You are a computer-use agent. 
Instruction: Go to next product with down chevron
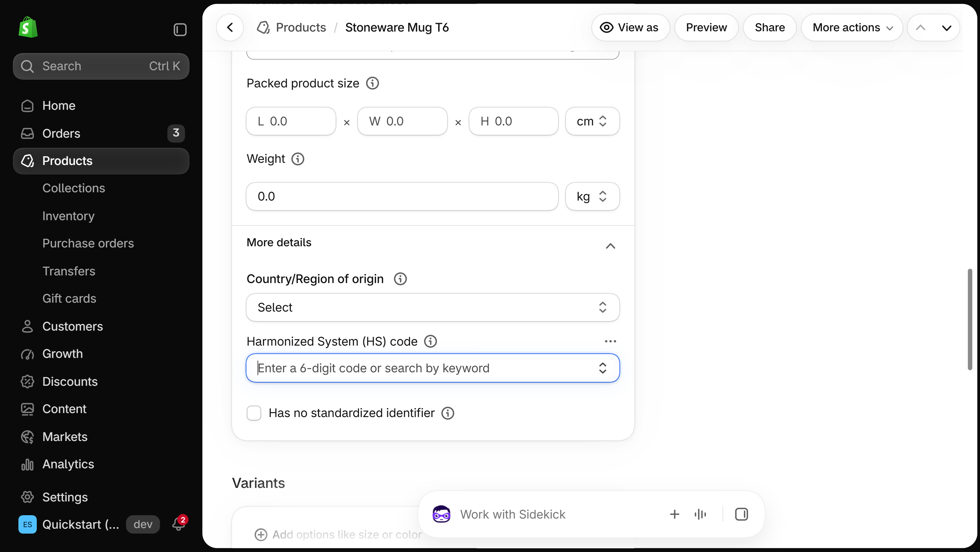tap(947, 27)
